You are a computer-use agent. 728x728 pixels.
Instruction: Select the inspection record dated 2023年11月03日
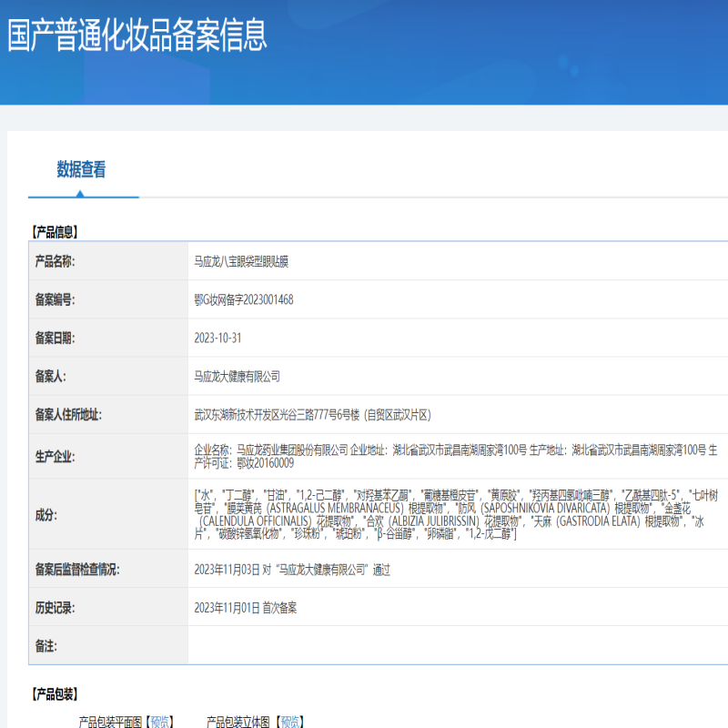(x=292, y=570)
